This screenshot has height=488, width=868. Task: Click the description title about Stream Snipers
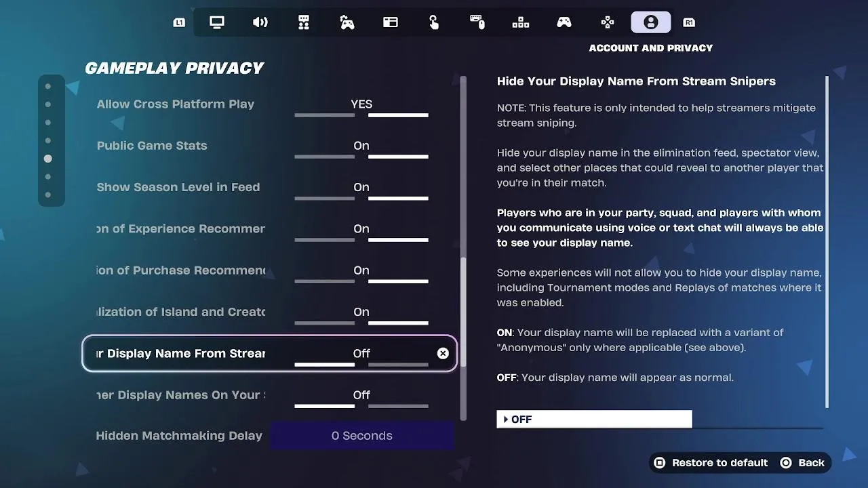[636, 81]
